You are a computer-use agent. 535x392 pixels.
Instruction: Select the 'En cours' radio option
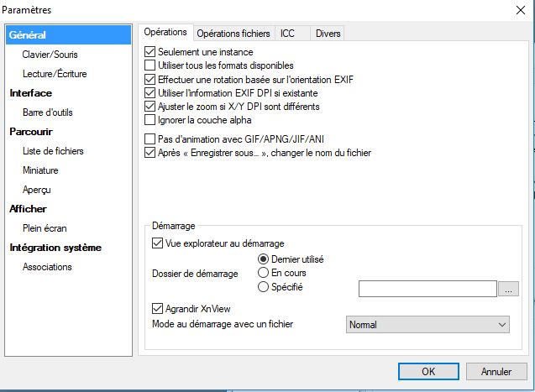coord(264,273)
